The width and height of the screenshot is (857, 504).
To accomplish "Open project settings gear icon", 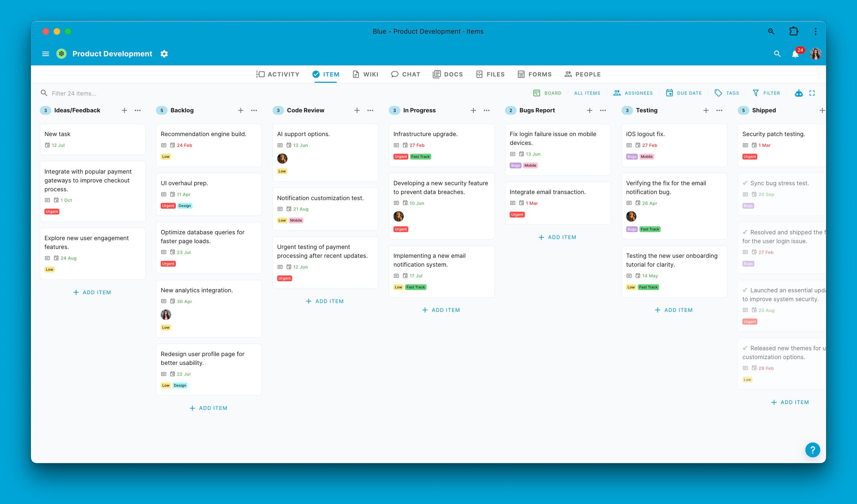I will [x=164, y=54].
